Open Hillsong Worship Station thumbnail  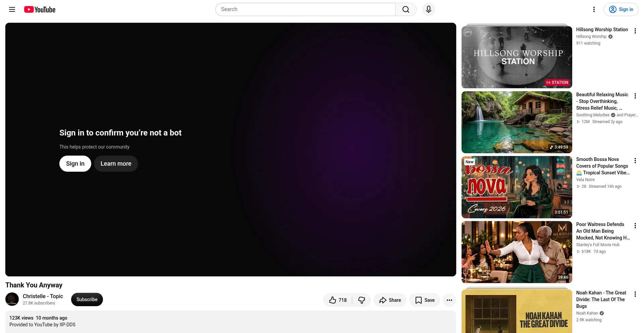pyautogui.click(x=517, y=57)
